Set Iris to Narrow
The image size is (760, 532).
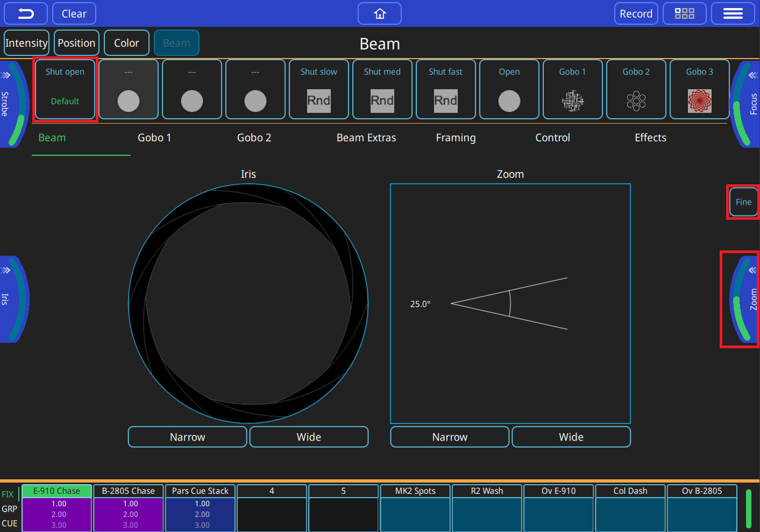pyautogui.click(x=187, y=437)
